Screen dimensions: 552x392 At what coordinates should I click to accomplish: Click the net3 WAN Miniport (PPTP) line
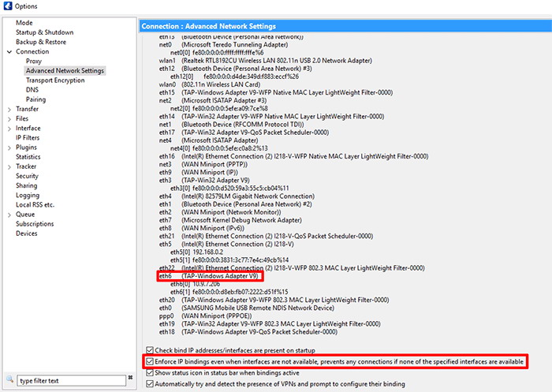[x=203, y=164]
